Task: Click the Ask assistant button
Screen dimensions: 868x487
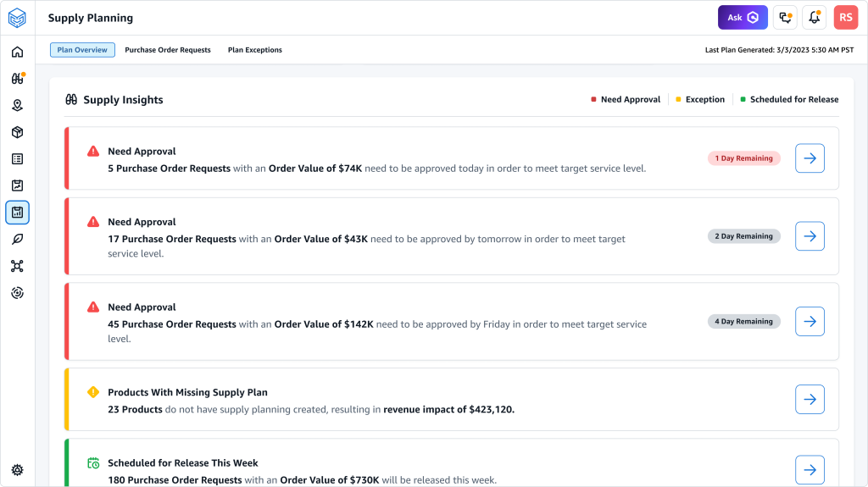Action: pos(743,18)
